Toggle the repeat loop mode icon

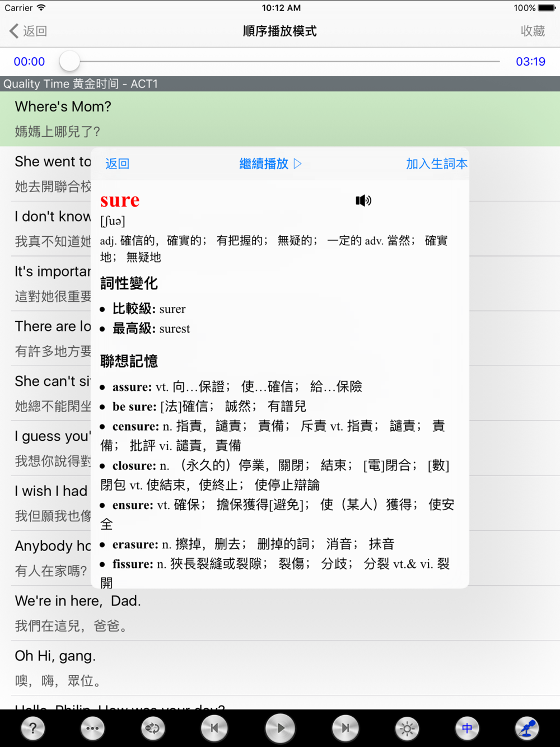click(x=153, y=728)
